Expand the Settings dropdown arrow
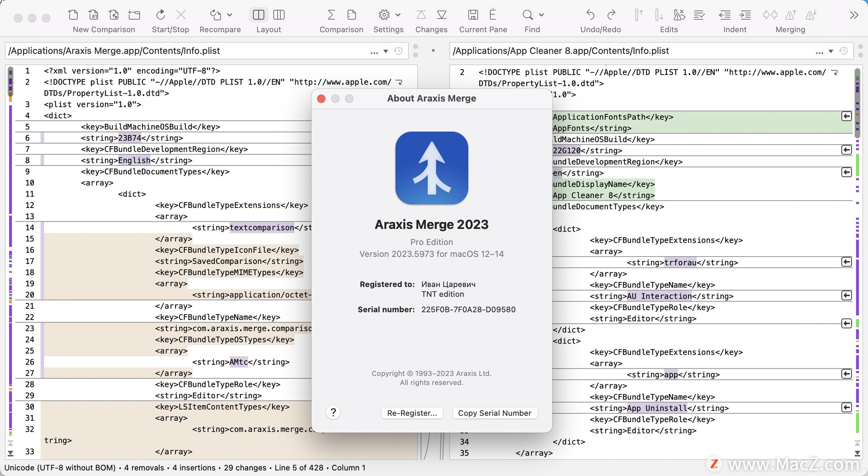This screenshot has width=868, height=476. tap(398, 15)
